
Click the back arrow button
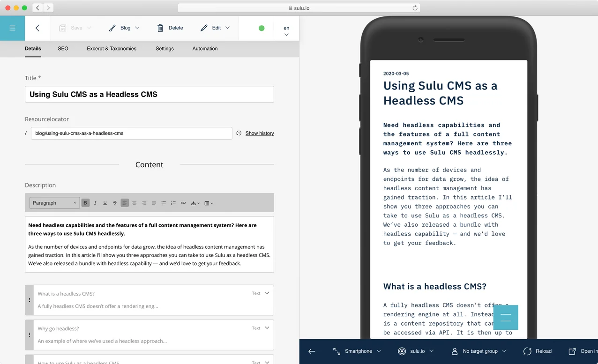click(x=37, y=28)
